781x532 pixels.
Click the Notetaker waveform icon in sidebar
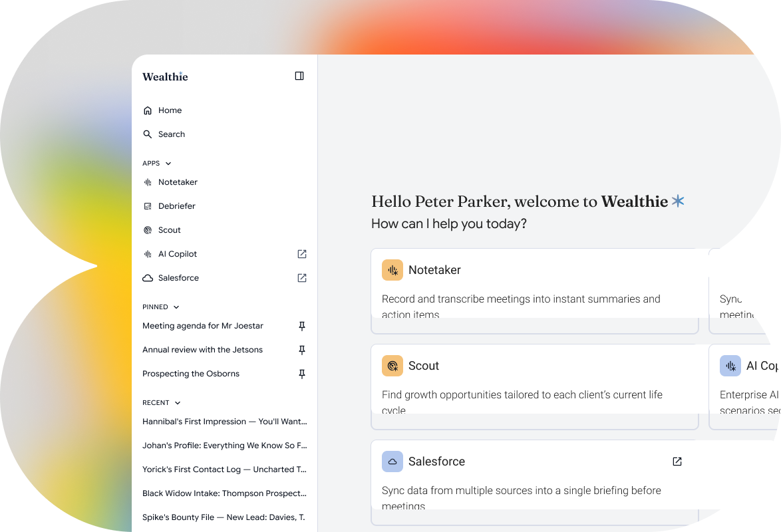pos(148,182)
